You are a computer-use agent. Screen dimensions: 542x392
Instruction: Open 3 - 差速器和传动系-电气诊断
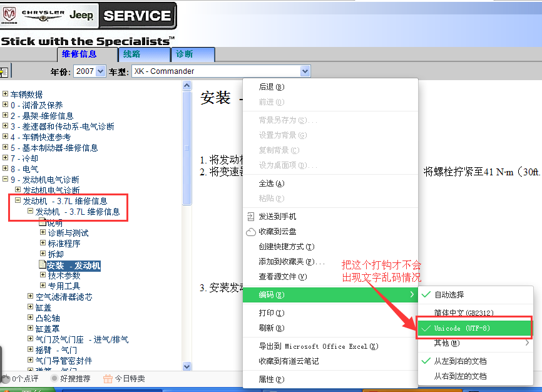click(62, 126)
